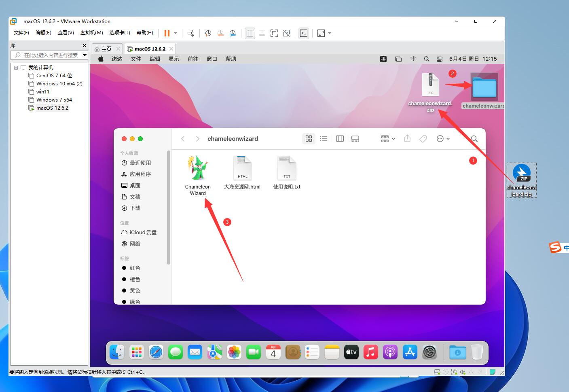
Task: Click the VMware pause virtual machine button
Action: point(167,33)
